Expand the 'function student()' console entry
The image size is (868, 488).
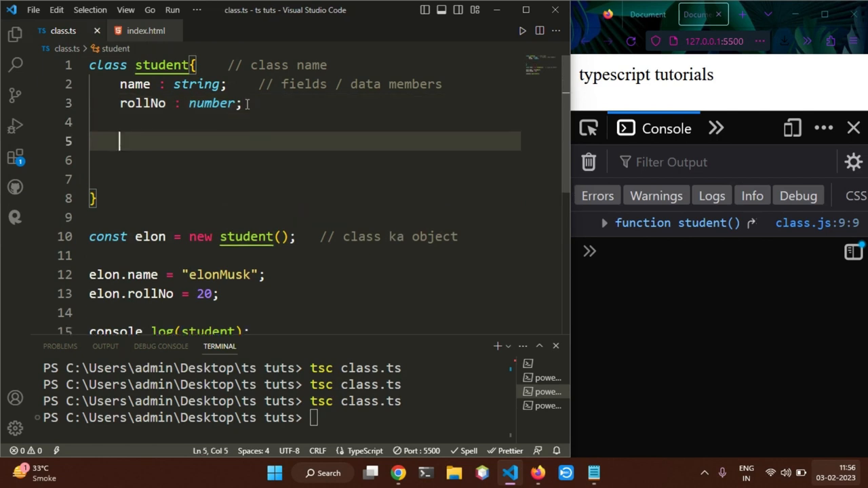(x=604, y=223)
